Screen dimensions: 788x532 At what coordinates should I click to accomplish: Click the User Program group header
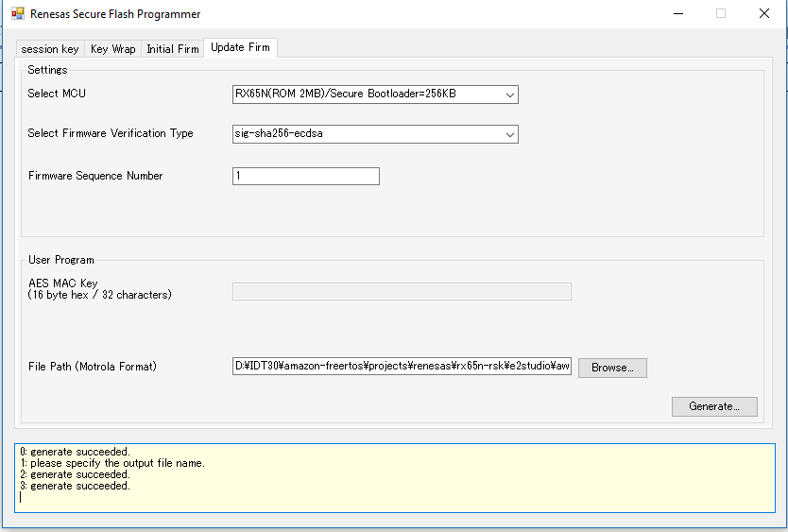tap(61, 260)
